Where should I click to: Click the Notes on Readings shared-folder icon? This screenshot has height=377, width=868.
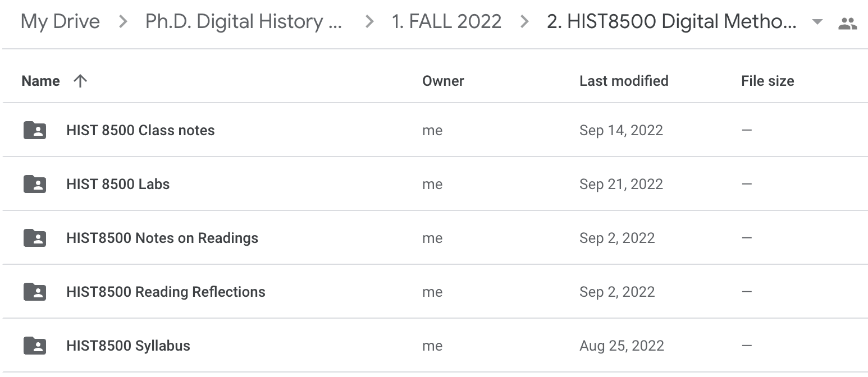click(x=35, y=238)
